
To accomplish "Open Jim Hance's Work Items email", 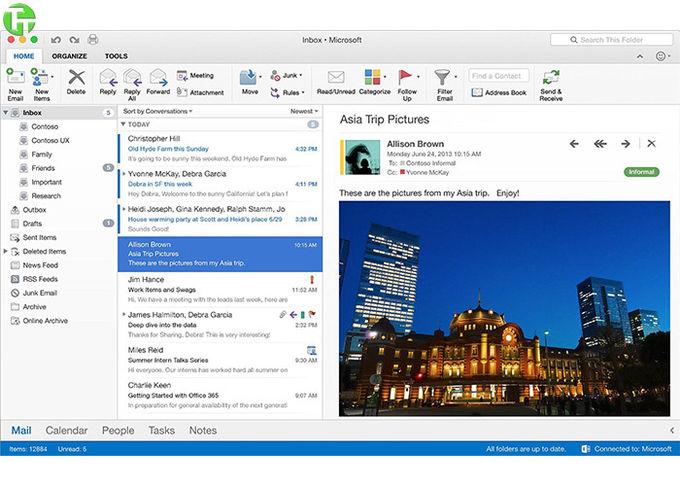I will (x=220, y=290).
